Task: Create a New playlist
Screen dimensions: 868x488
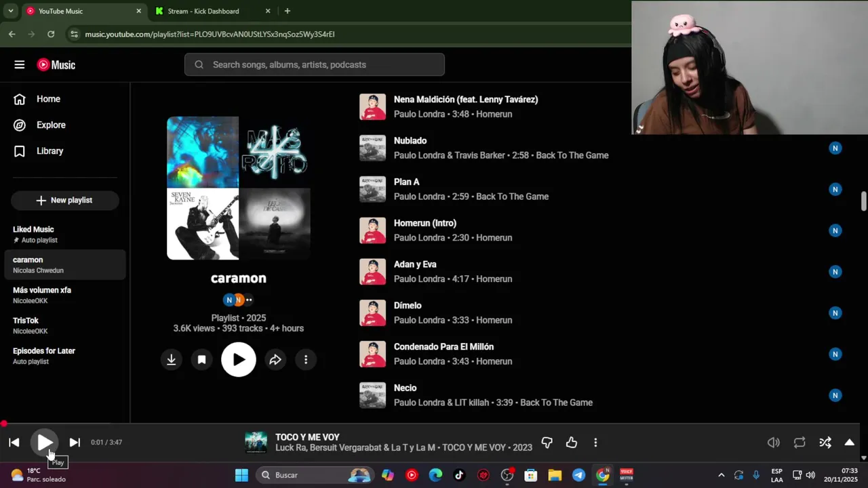Action: [x=64, y=200]
